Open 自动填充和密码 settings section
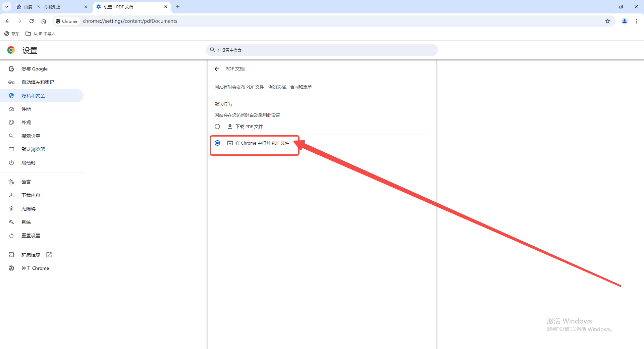Image resolution: width=644 pixels, height=349 pixels. click(x=42, y=82)
